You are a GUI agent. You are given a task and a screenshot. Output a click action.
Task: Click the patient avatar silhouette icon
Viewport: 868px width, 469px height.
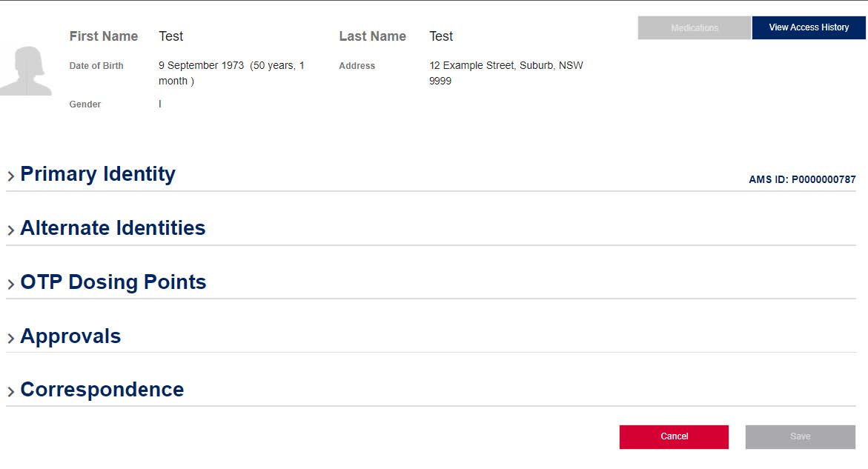tap(26, 71)
